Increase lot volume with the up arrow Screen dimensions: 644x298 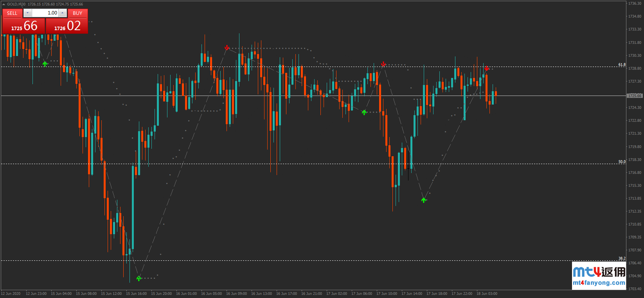point(63,13)
